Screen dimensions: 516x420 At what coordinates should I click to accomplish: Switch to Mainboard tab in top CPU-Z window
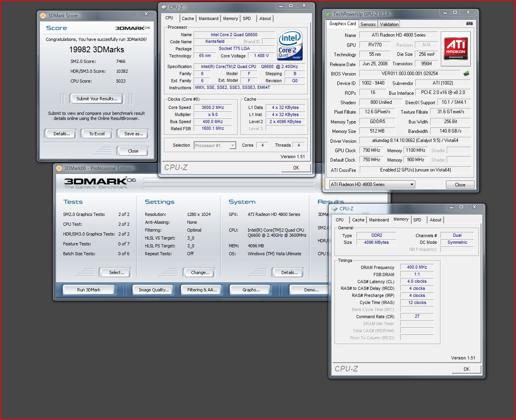pyautogui.click(x=208, y=18)
